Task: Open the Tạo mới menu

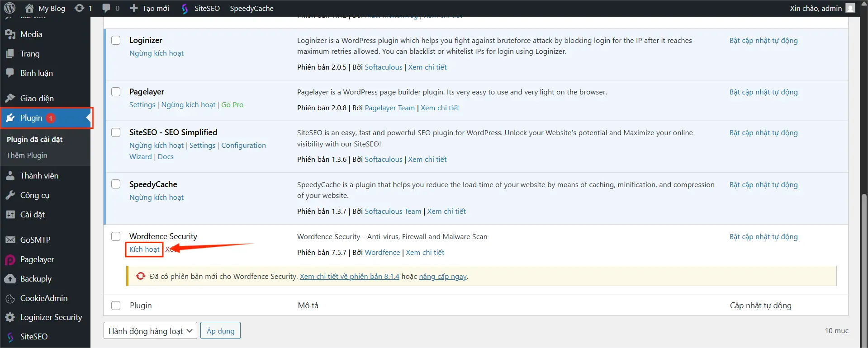Action: pyautogui.click(x=150, y=8)
